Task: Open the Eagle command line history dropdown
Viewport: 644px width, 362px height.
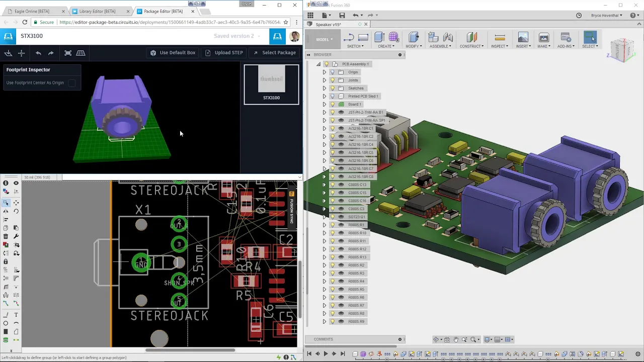Action: click(299, 177)
